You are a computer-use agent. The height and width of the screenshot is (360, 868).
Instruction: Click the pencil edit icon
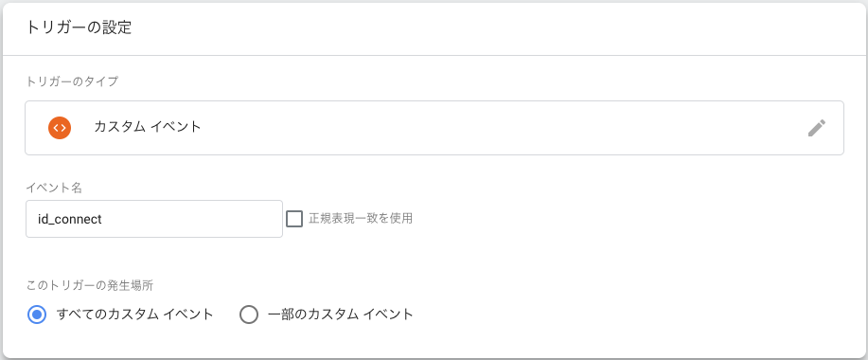817,128
